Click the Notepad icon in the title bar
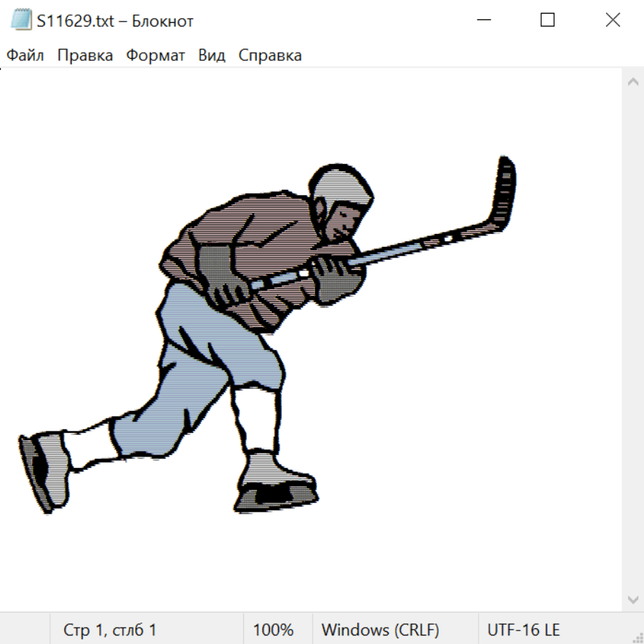This screenshot has height=644, width=644. click(20, 21)
